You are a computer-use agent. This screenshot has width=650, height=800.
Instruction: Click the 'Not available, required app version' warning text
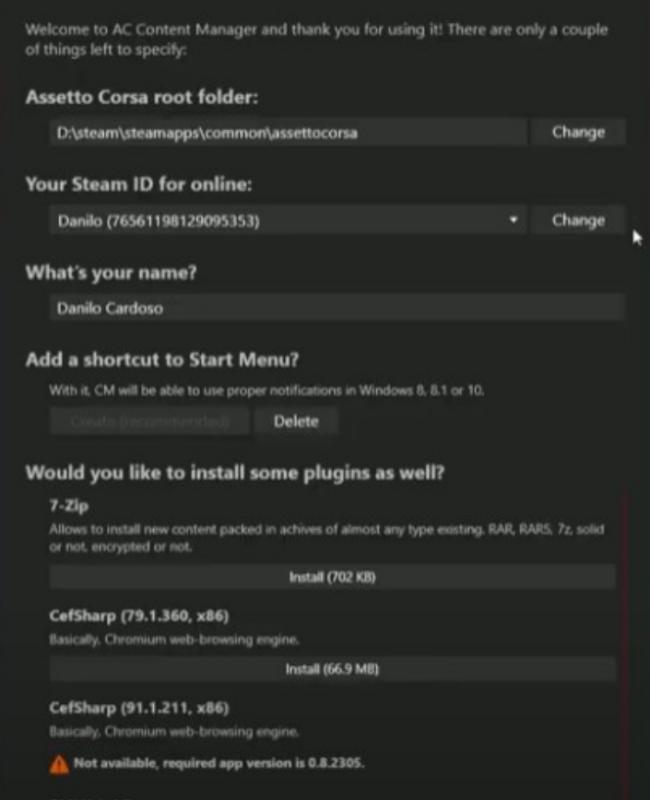click(219, 764)
